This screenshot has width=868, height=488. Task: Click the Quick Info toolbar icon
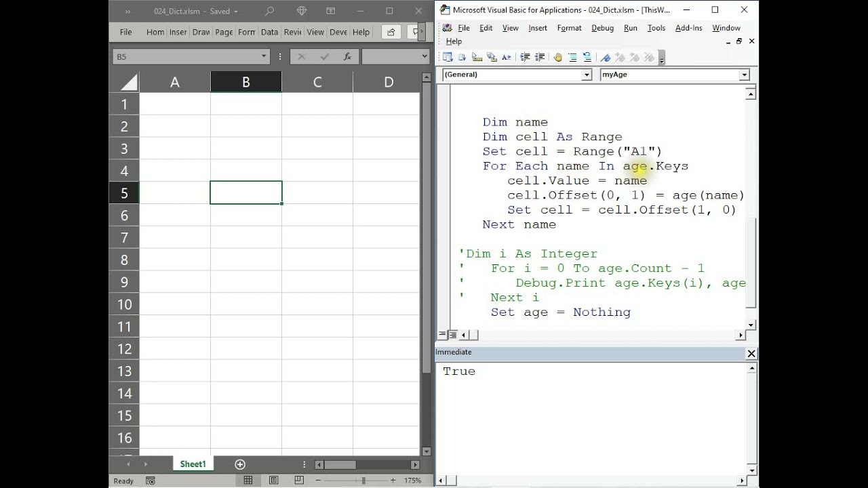[477, 58]
